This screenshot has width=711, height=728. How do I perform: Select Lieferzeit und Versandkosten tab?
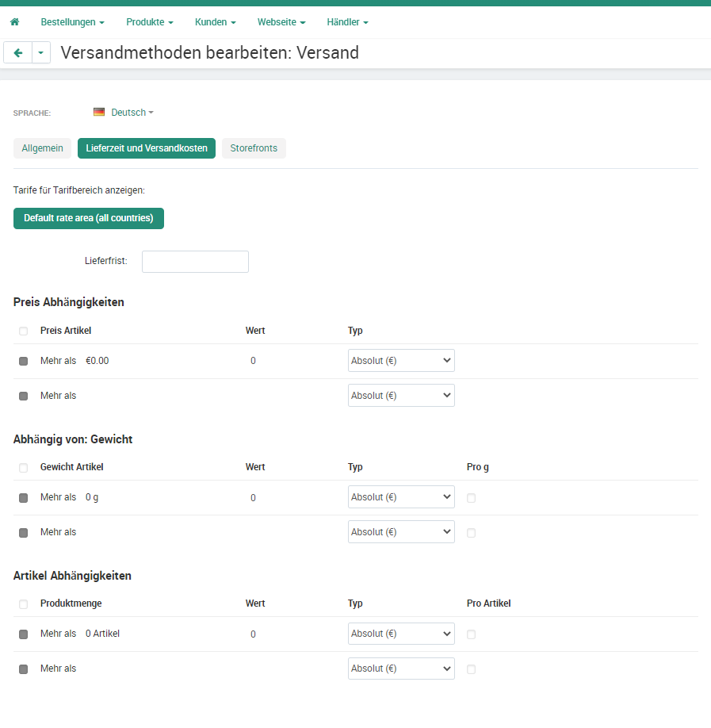point(147,148)
